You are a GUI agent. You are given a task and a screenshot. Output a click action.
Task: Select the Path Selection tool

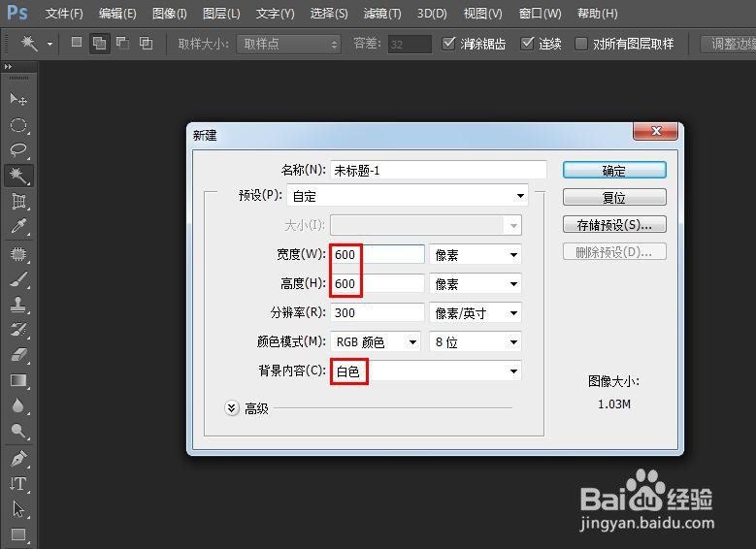point(18,509)
